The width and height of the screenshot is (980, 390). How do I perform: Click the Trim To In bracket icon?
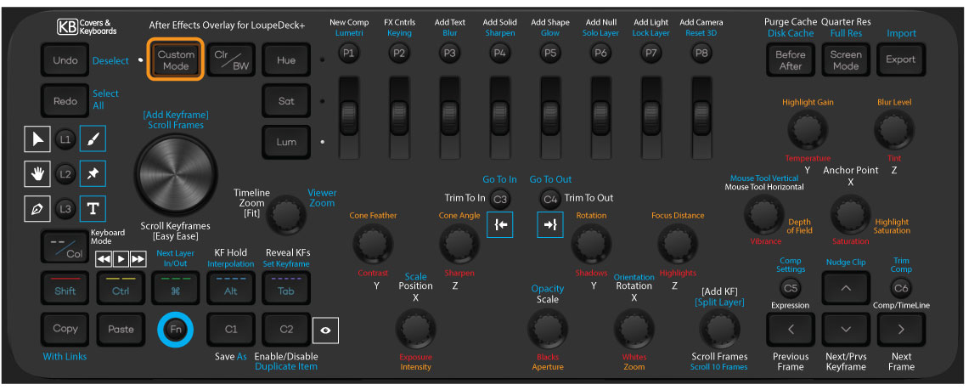tap(500, 225)
